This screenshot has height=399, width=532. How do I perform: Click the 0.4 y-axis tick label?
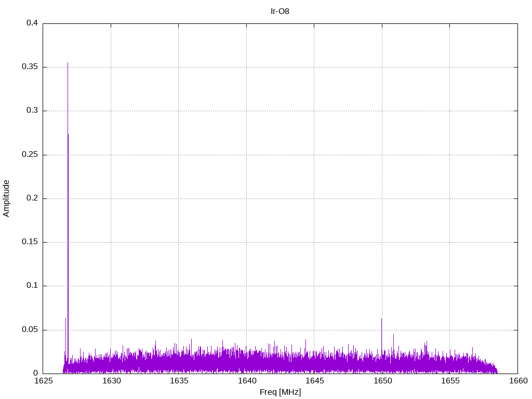32,23
